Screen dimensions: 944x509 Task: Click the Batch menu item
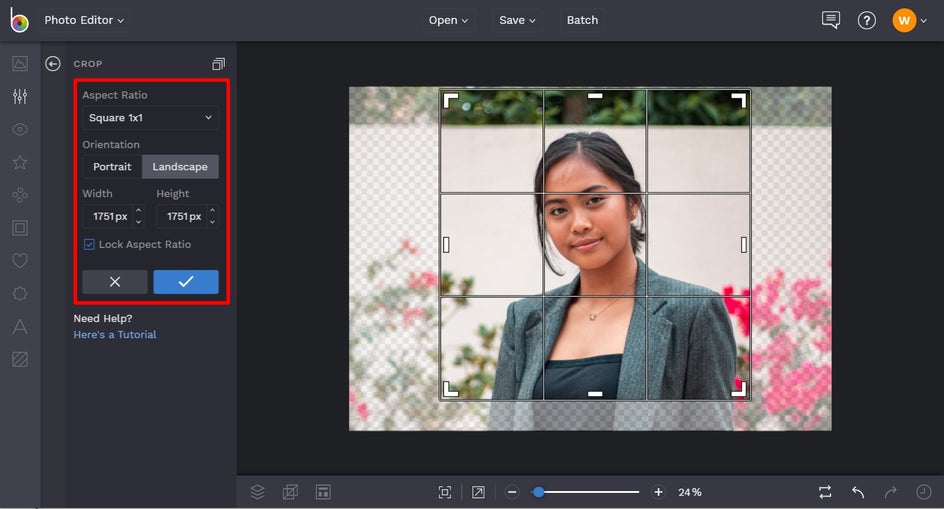tap(582, 20)
